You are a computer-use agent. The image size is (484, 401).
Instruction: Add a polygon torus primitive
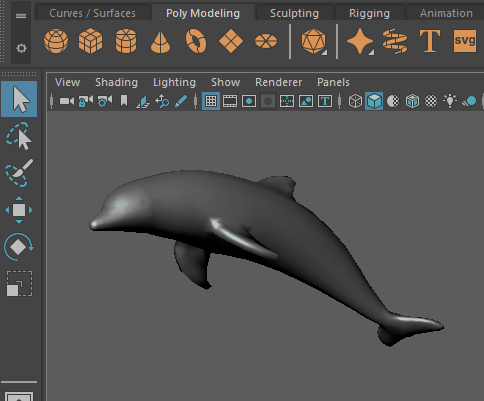coord(196,41)
